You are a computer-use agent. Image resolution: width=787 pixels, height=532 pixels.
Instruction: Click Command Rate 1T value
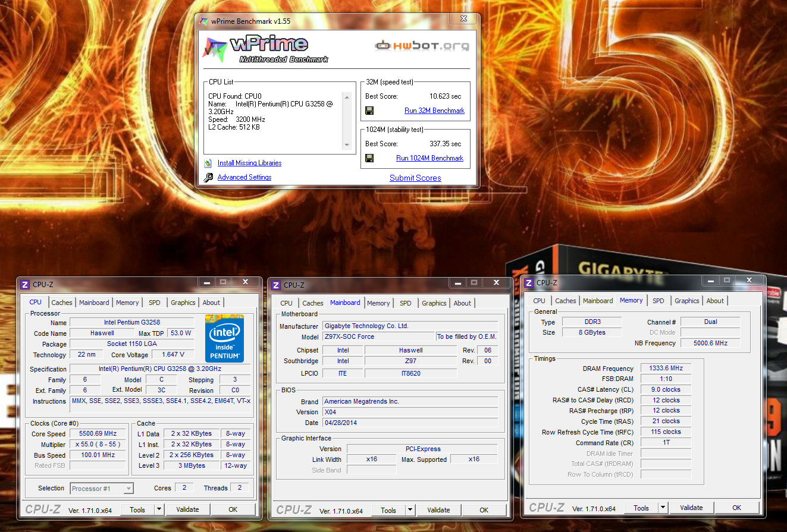[666, 443]
